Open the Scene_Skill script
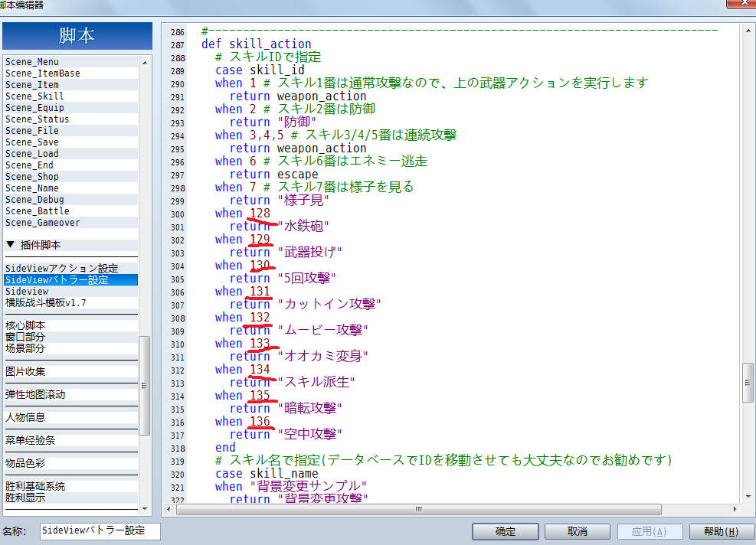756x545 pixels. click(x=71, y=96)
